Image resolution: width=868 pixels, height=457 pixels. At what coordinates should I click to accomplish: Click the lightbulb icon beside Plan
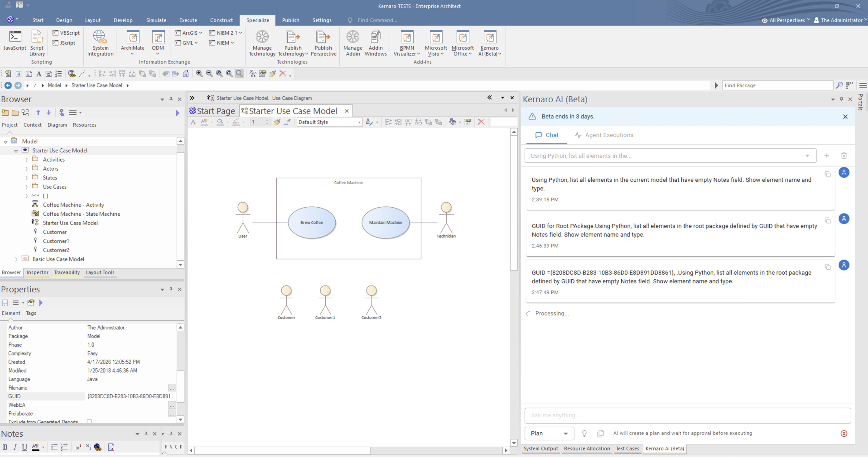(x=584, y=433)
